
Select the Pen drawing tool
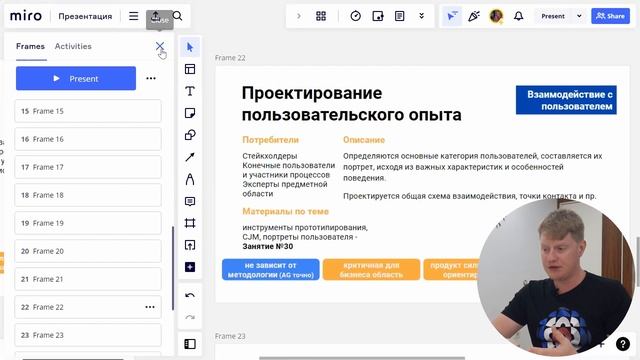pos(190,179)
